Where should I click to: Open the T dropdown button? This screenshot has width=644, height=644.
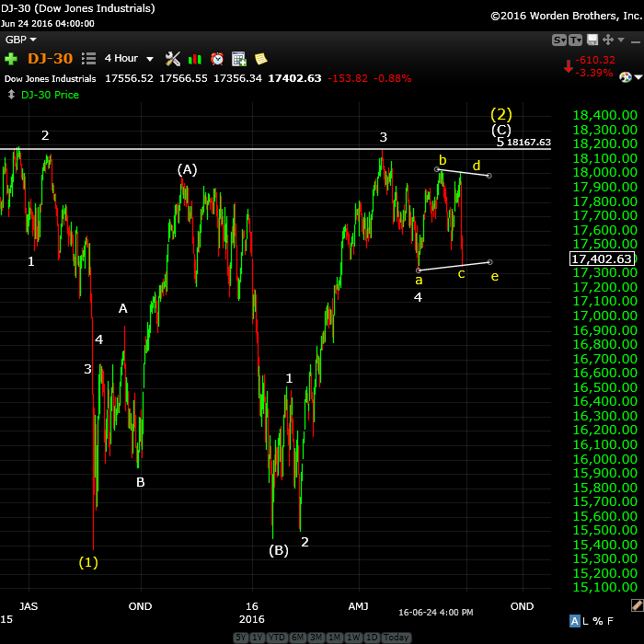[575, 40]
